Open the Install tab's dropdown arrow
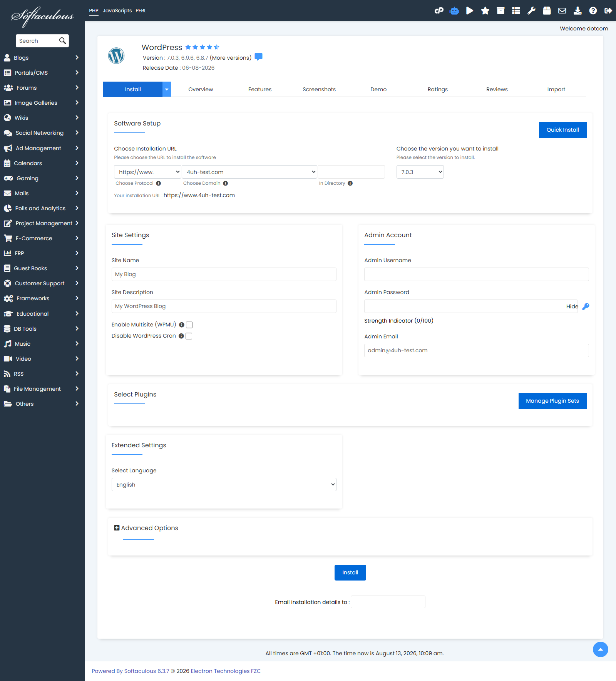Viewport: 616px width, 681px height. click(x=167, y=89)
